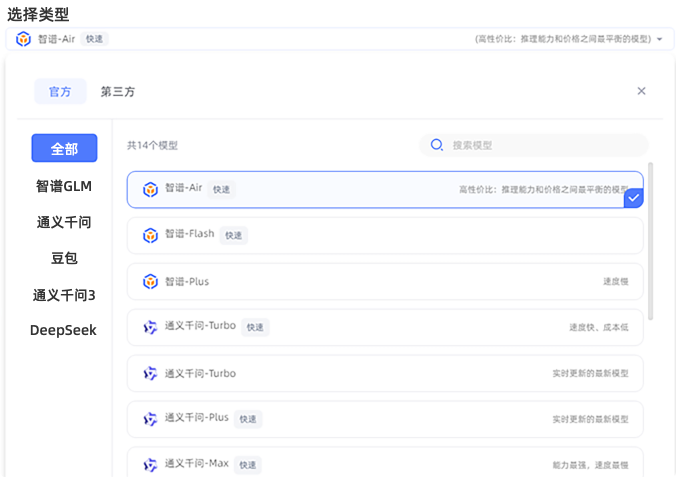
Task: Click the 智谱-Air logo icon in list
Action: click(x=150, y=189)
